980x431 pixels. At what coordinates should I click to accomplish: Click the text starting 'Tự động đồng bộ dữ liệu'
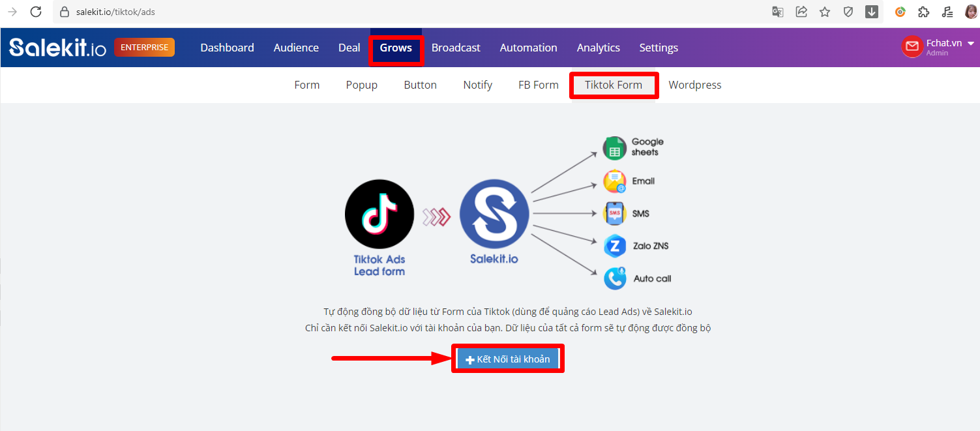click(508, 312)
